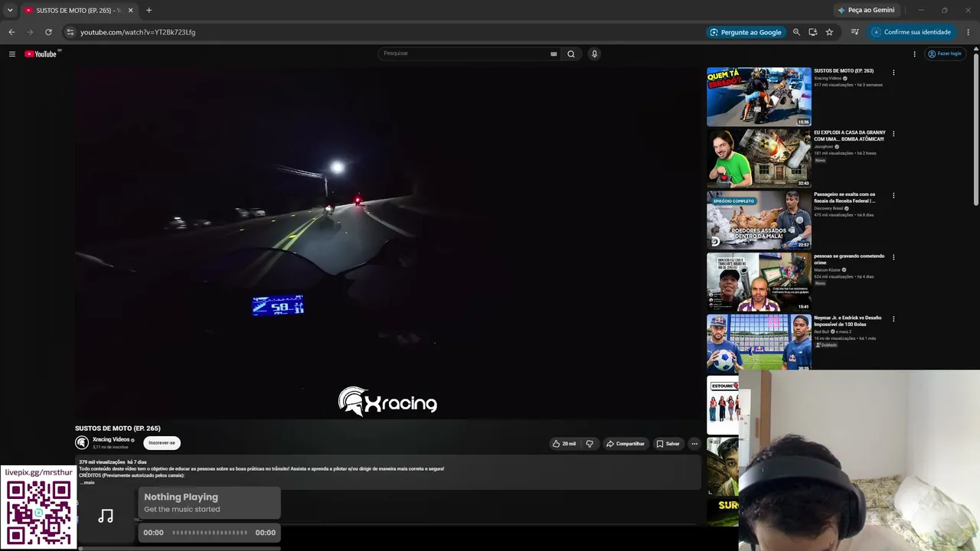
Task: Open the title 'Neymar Jr. e Endrick vs Desafio'
Action: pyautogui.click(x=848, y=321)
